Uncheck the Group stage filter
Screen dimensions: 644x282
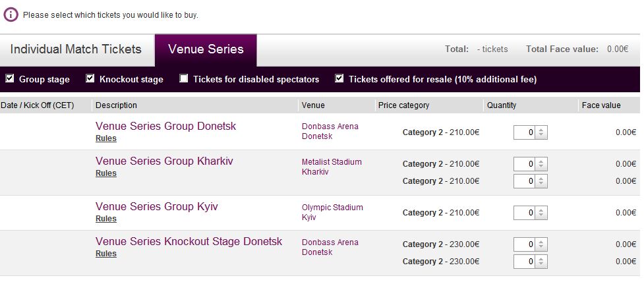[x=10, y=79]
